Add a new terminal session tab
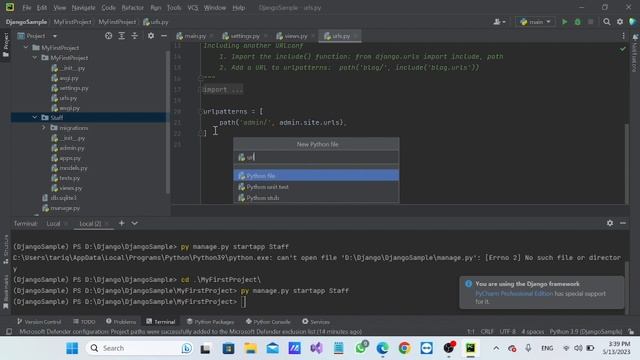This screenshot has height=360, width=640. tap(122, 223)
